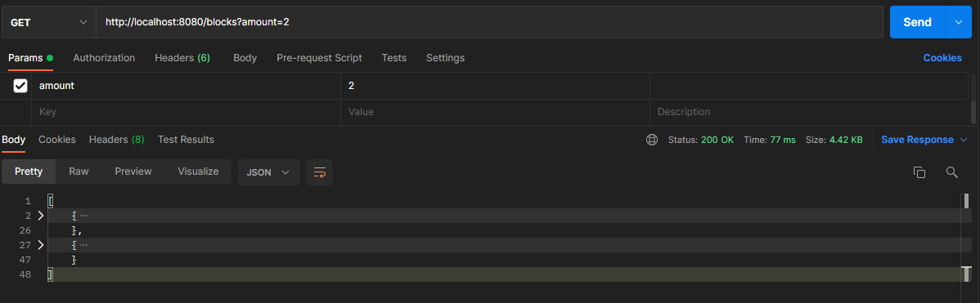Search within the response body
This screenshot has width=980, height=303.
[952, 172]
